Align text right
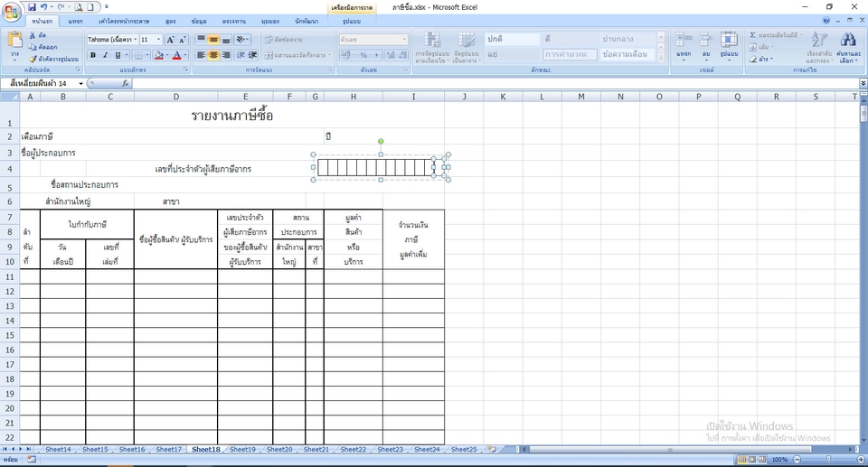 coord(226,55)
